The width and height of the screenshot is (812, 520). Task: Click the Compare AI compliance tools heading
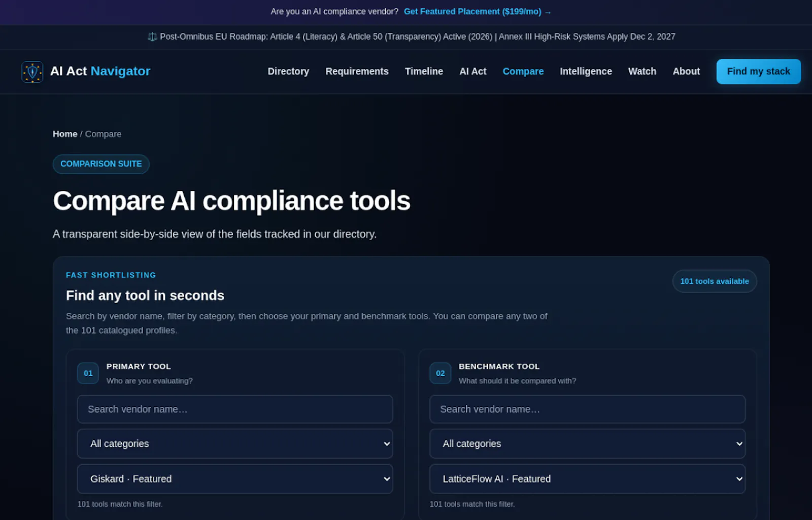(x=231, y=201)
